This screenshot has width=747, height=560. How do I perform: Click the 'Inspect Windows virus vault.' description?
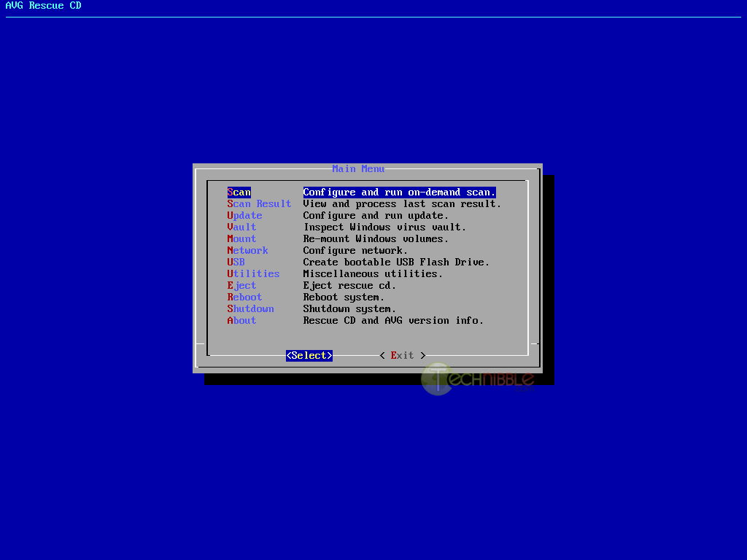(x=384, y=227)
